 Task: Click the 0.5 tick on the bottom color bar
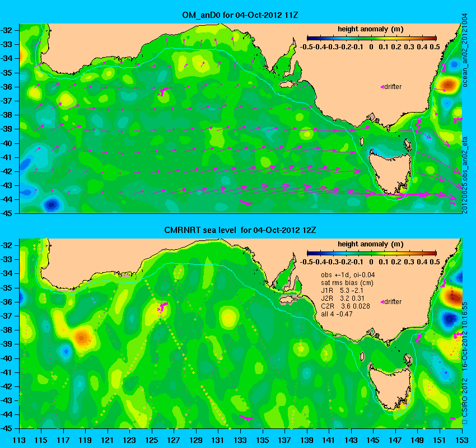pos(435,262)
